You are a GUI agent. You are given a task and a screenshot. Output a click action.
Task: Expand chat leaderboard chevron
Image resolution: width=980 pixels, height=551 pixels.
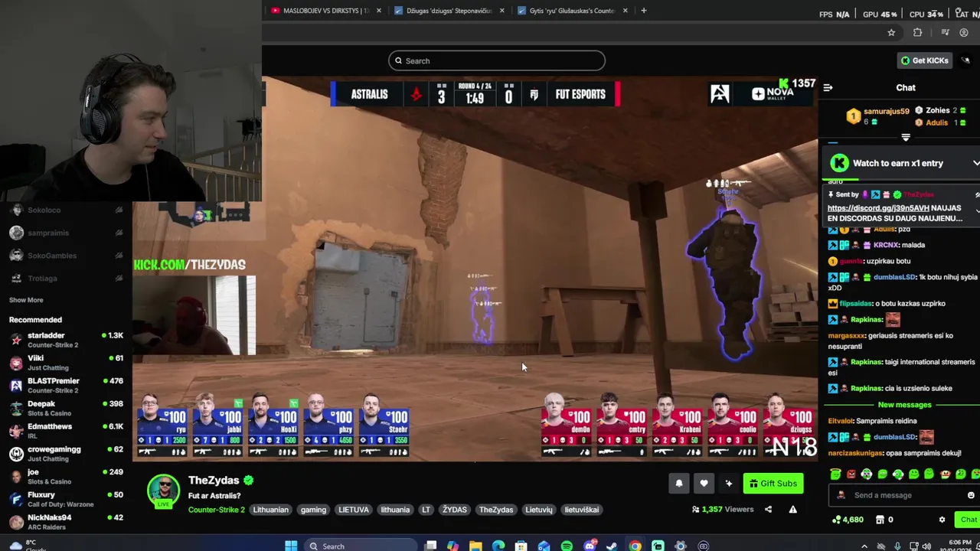click(x=906, y=139)
